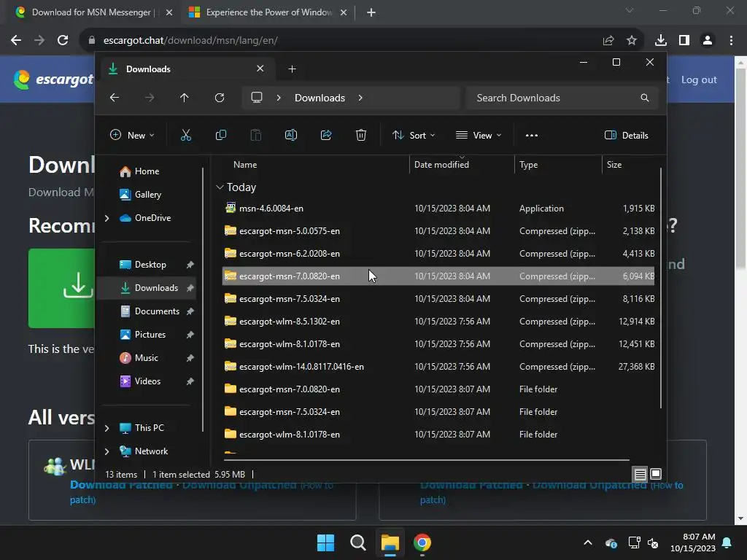Image resolution: width=747 pixels, height=560 pixels.
Task: Open Windows Start menu
Action: point(326,542)
